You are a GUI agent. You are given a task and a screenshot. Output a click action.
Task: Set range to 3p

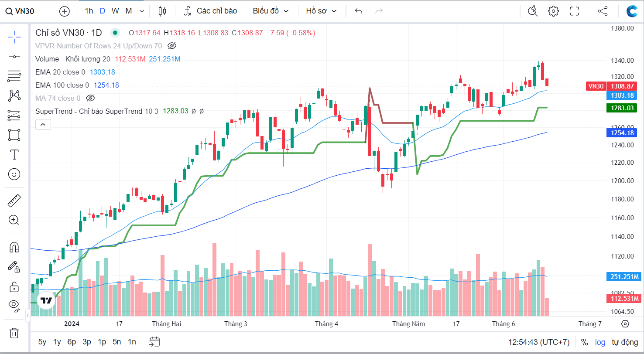click(x=87, y=342)
